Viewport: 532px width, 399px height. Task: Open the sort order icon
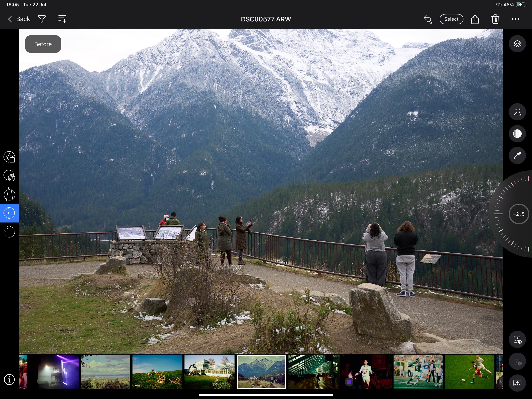[62, 19]
